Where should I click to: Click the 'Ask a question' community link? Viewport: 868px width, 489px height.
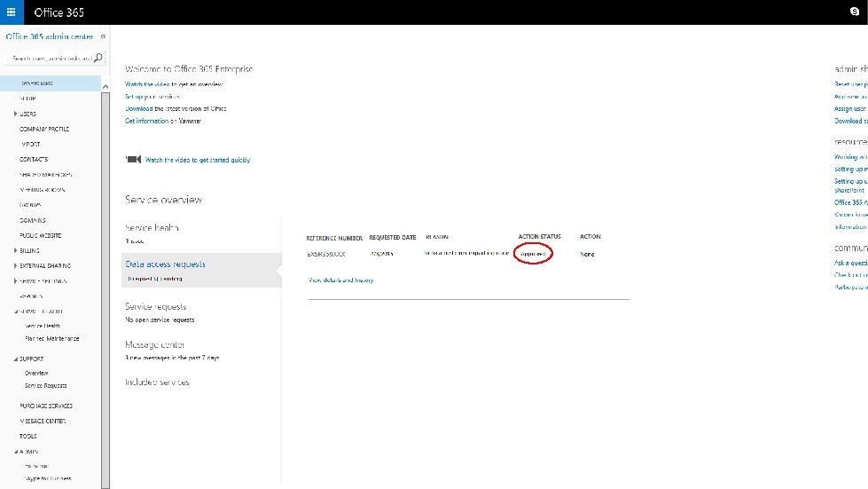pos(851,263)
